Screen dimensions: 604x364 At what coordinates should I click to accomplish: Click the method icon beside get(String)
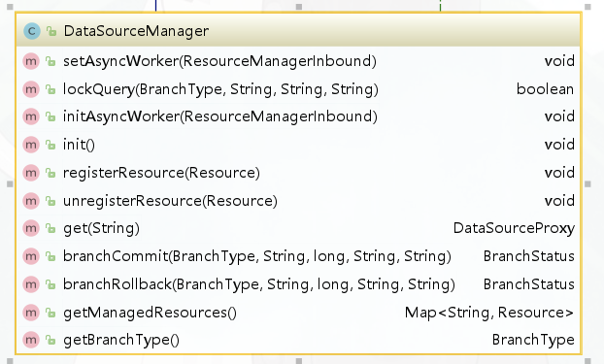point(31,228)
